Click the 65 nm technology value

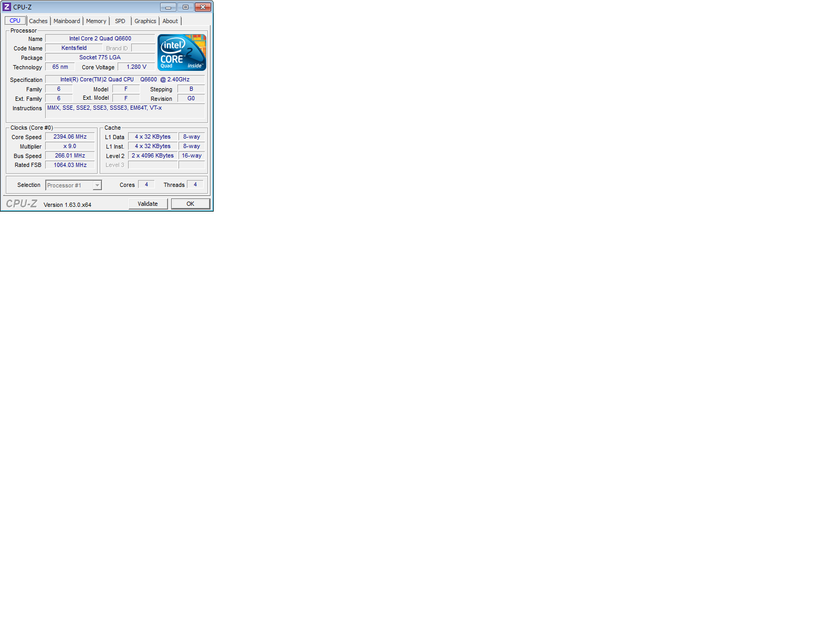pos(60,67)
